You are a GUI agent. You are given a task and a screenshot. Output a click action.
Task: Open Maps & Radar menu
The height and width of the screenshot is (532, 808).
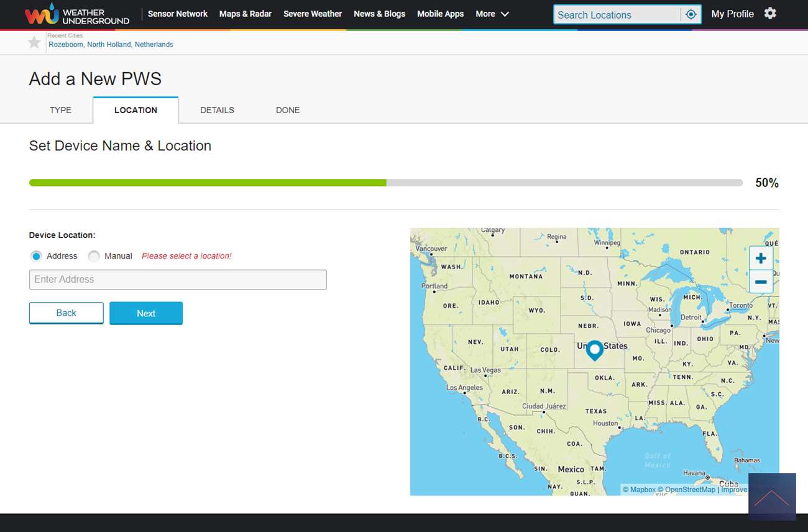point(245,14)
